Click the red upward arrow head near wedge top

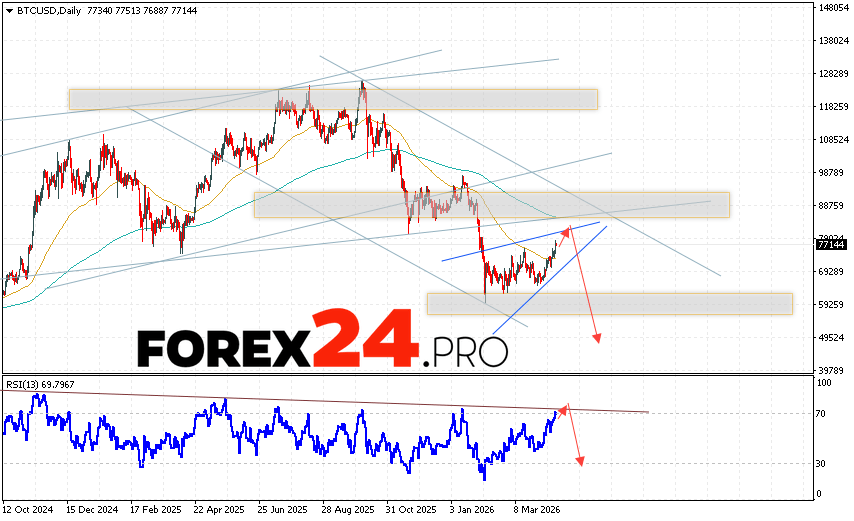point(566,231)
